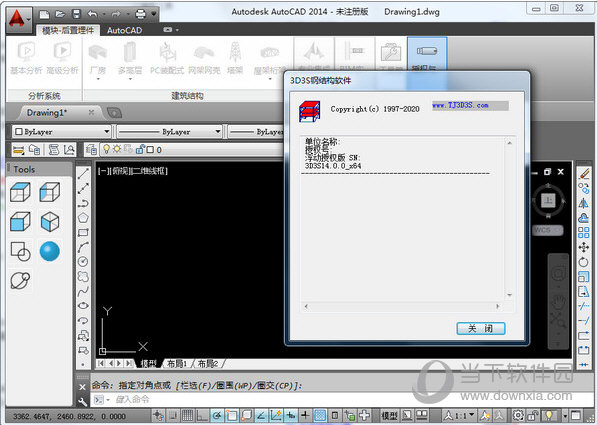Click the new drawing tab button
Viewport: 597px width, 425px height.
pos(114,113)
